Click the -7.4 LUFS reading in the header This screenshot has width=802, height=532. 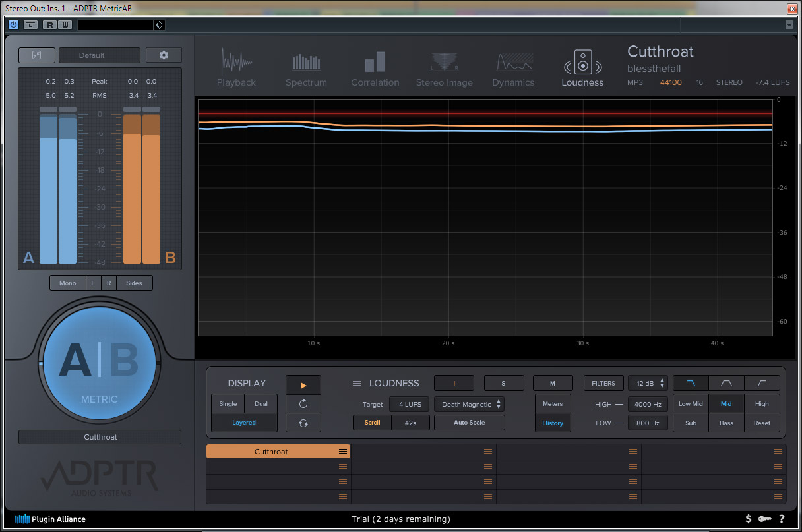pos(773,83)
